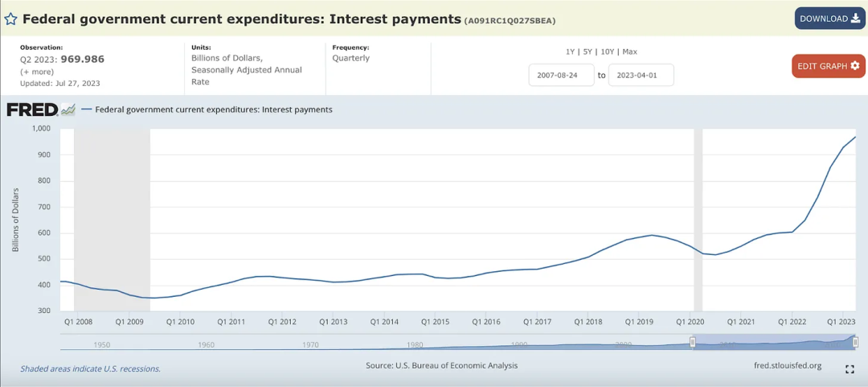Click the favorite star icon beside the title
868x387 pixels.
[x=11, y=19]
